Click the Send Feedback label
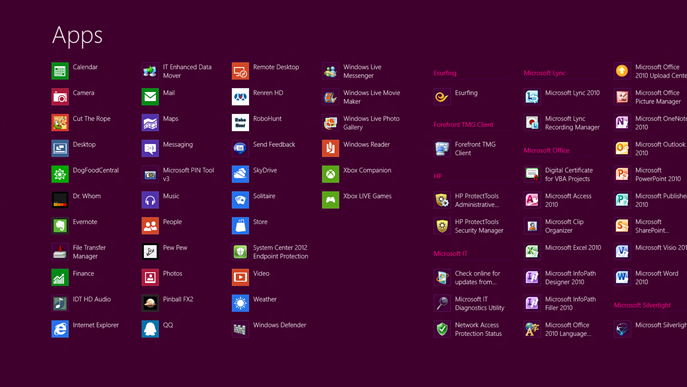The height and width of the screenshot is (387, 687). [x=274, y=145]
